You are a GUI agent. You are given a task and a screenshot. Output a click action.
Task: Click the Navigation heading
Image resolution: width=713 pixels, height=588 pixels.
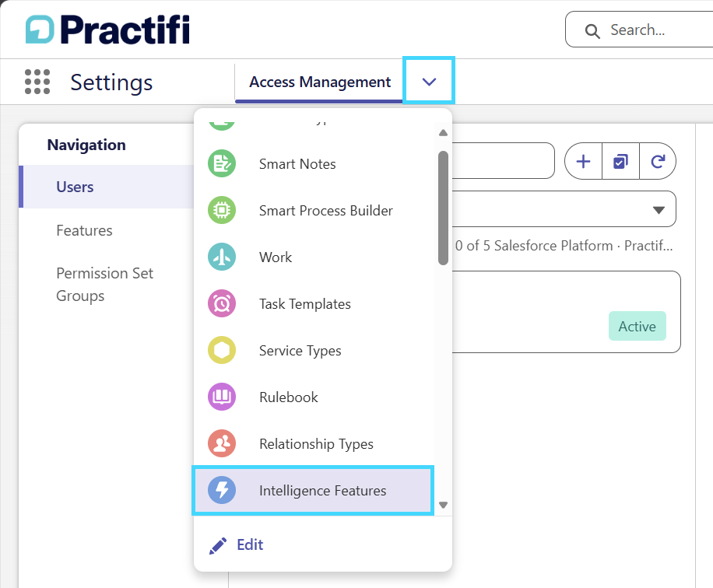pos(86,145)
